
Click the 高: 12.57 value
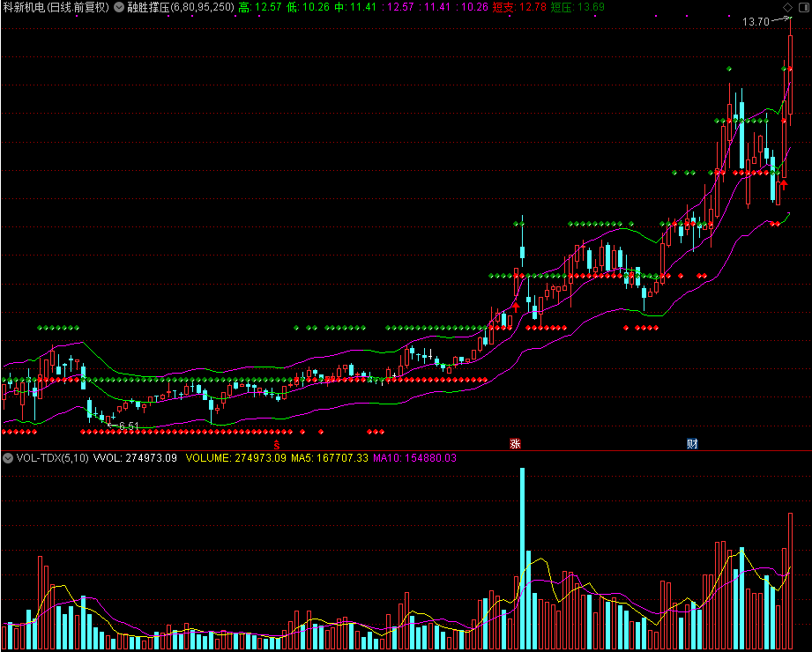(x=260, y=7)
